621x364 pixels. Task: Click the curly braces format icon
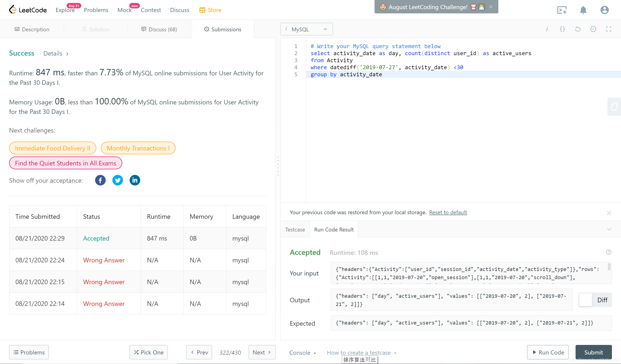(562, 29)
